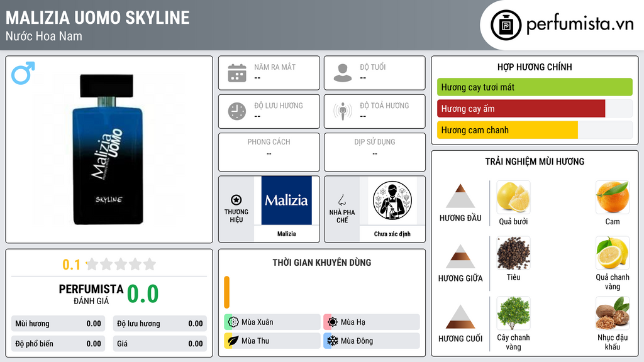Click the Hương Cuối pyramid icon
Image resolution: width=644 pixels, height=362 pixels.
[460, 317]
